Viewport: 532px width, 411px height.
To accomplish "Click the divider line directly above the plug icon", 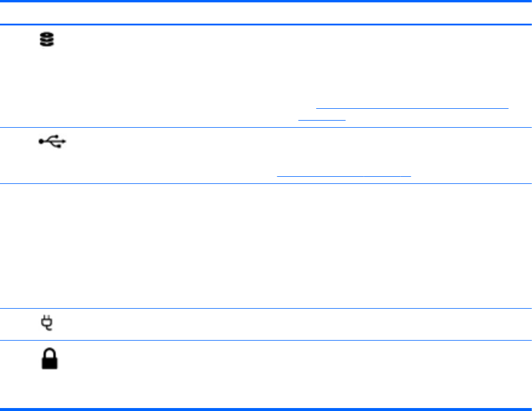I will [266, 308].
